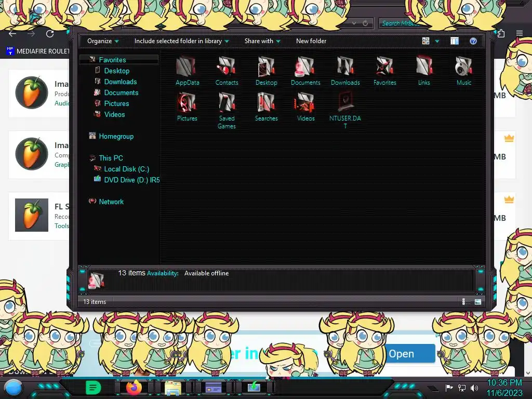Open the Share with dropdown

[x=262, y=41]
